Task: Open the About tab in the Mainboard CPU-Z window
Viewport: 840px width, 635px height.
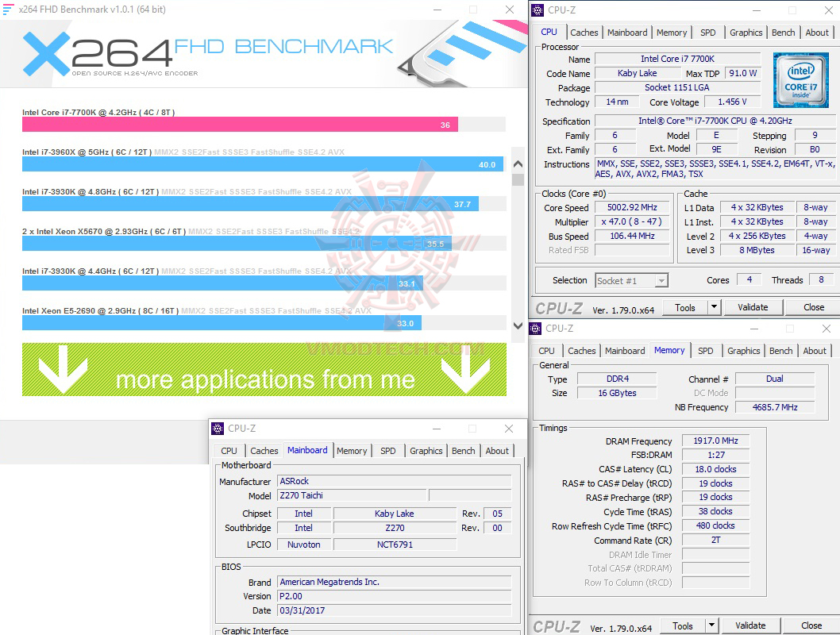Action: [497, 451]
